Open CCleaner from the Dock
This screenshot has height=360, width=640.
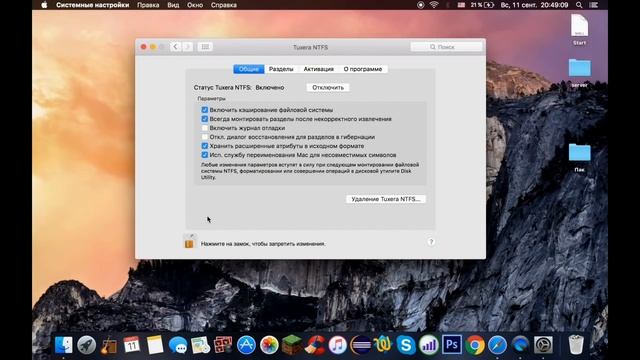click(x=315, y=345)
